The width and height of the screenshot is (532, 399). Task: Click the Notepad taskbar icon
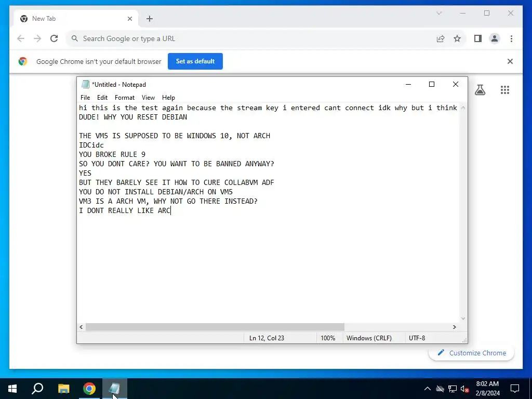pyautogui.click(x=115, y=389)
